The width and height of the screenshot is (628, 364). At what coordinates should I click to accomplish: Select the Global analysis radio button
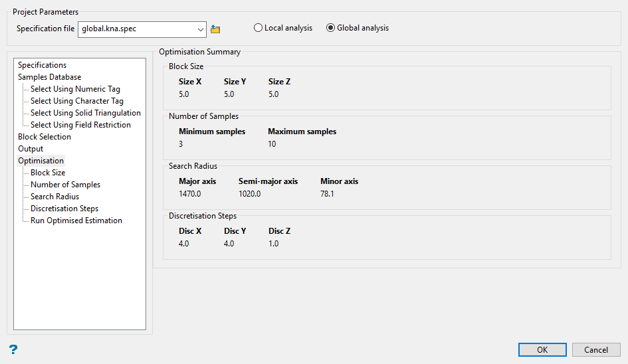[x=330, y=28]
